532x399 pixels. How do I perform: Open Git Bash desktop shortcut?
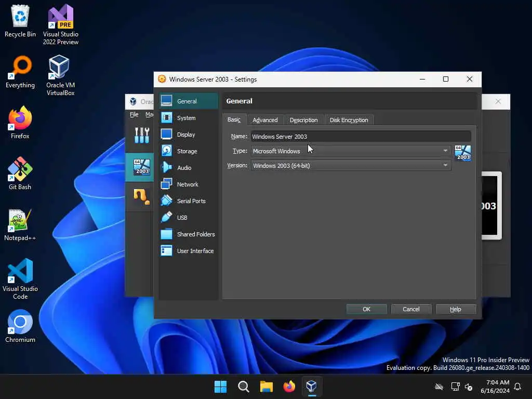click(x=20, y=174)
